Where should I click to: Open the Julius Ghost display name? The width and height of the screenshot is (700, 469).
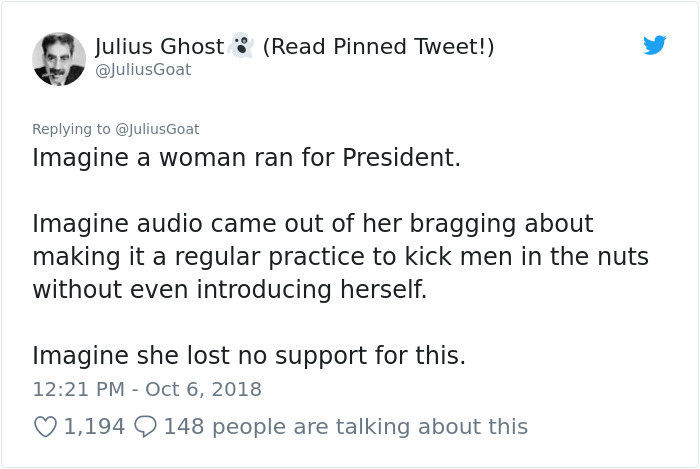(159, 47)
